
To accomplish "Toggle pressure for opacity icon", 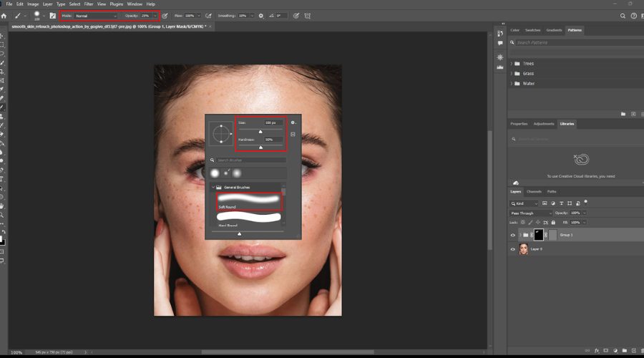I will click(x=165, y=16).
